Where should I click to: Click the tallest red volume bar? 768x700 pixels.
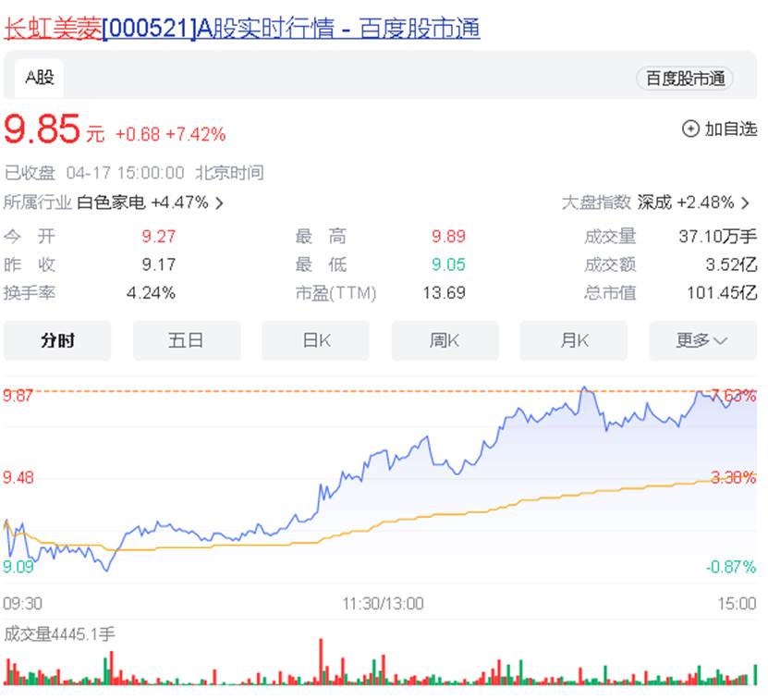click(x=322, y=661)
